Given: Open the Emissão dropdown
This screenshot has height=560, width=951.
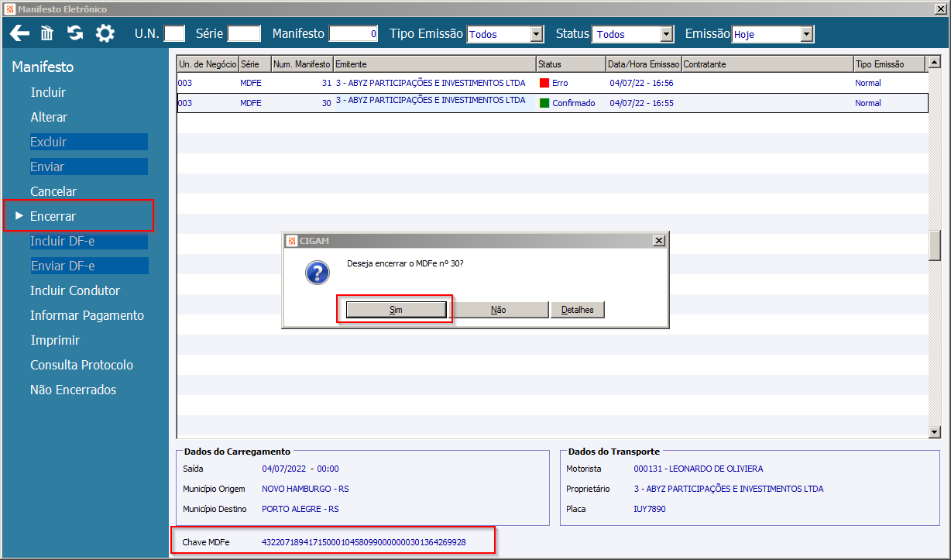Looking at the screenshot, I should (x=807, y=34).
